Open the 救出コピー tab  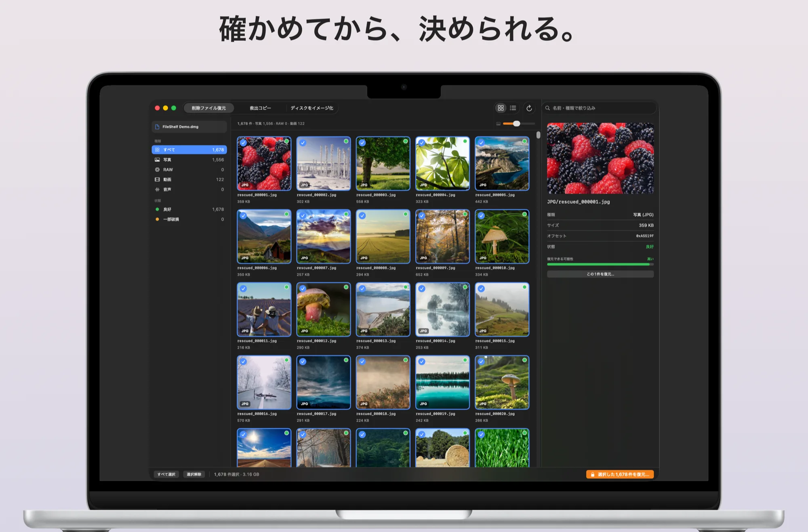[260, 108]
